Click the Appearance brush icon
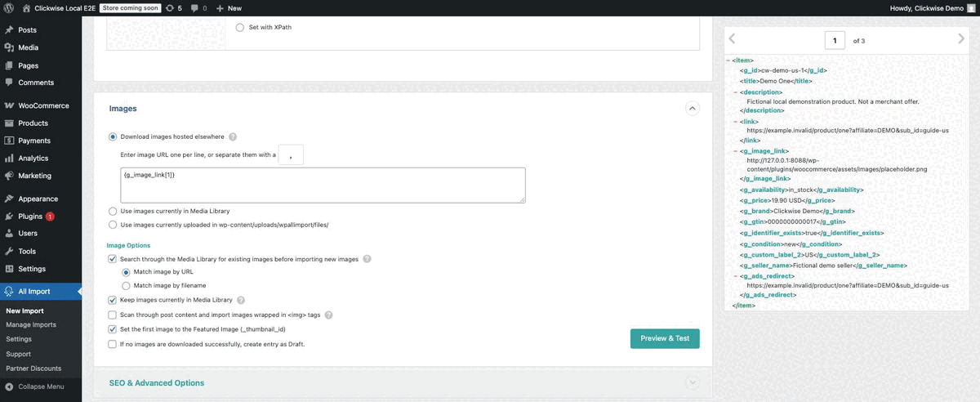 [9, 199]
